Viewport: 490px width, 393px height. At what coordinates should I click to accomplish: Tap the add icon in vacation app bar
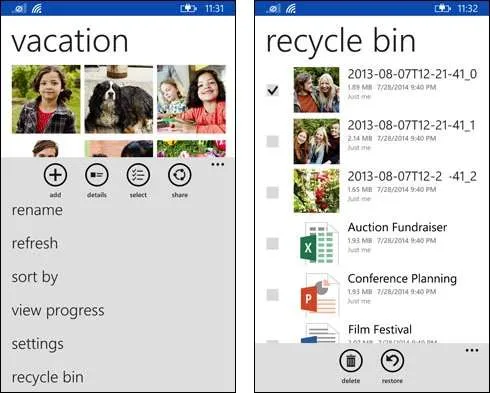55,175
